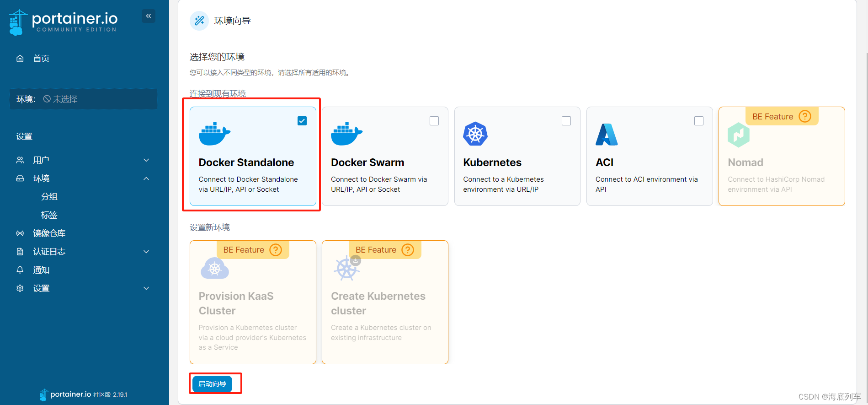Click the users icon beside 用户
This screenshot has height=405, width=868.
point(20,160)
